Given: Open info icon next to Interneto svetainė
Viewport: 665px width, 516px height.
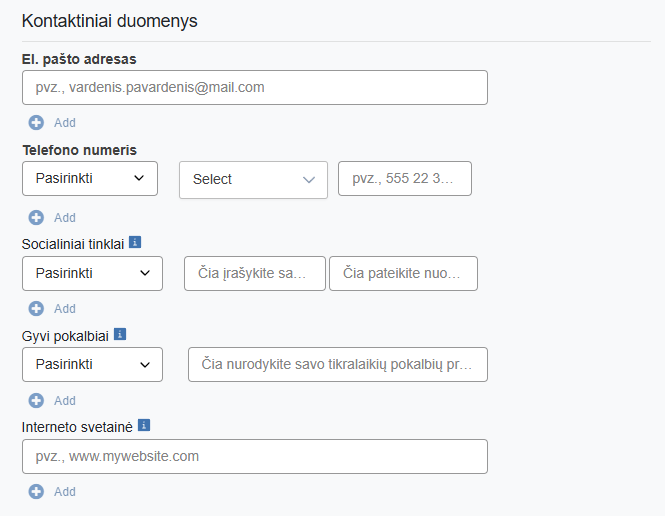Looking at the screenshot, I should coord(144,425).
